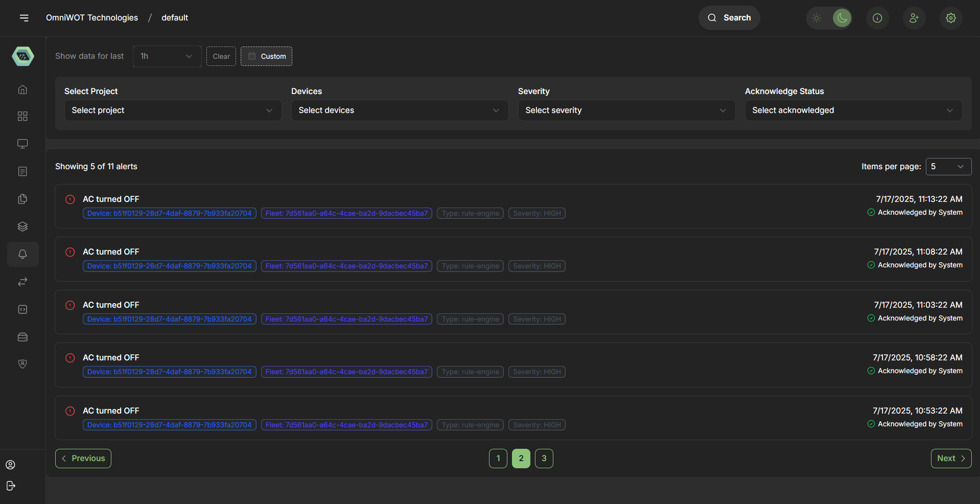Screen dimensions: 980x504
Task: Open the Dashboards grid icon in sidebar
Action: [22, 116]
